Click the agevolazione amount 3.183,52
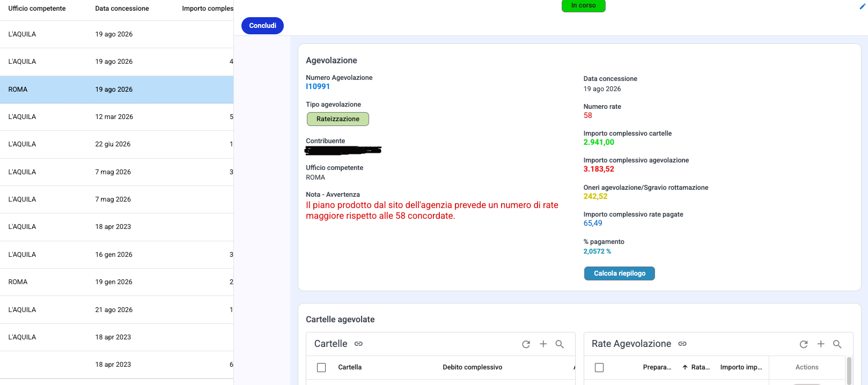 point(599,169)
